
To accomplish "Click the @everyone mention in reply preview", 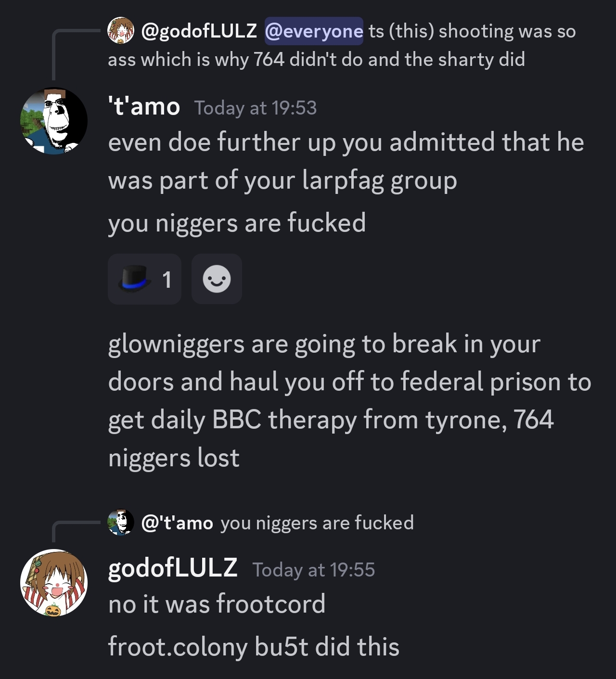I will pos(314,31).
